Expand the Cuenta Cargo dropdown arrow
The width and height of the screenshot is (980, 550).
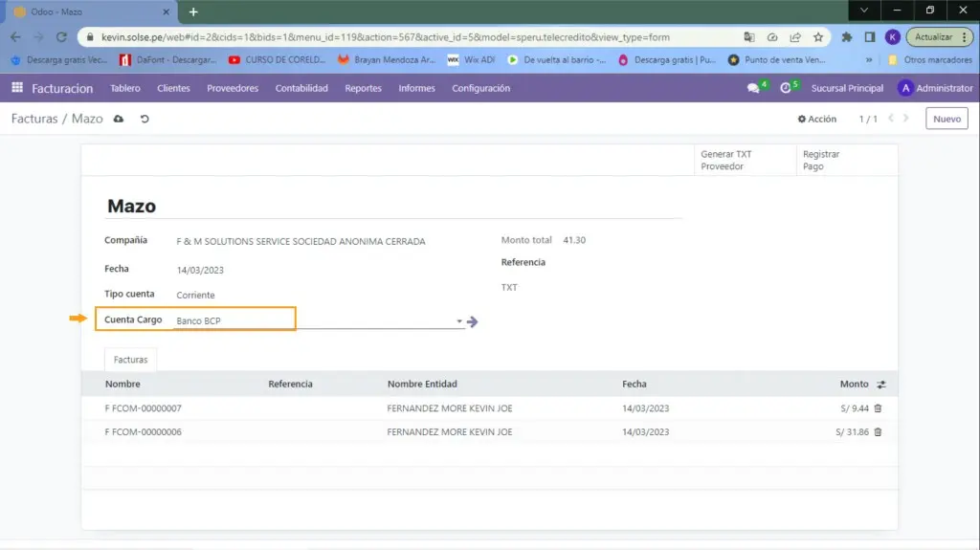pos(459,322)
